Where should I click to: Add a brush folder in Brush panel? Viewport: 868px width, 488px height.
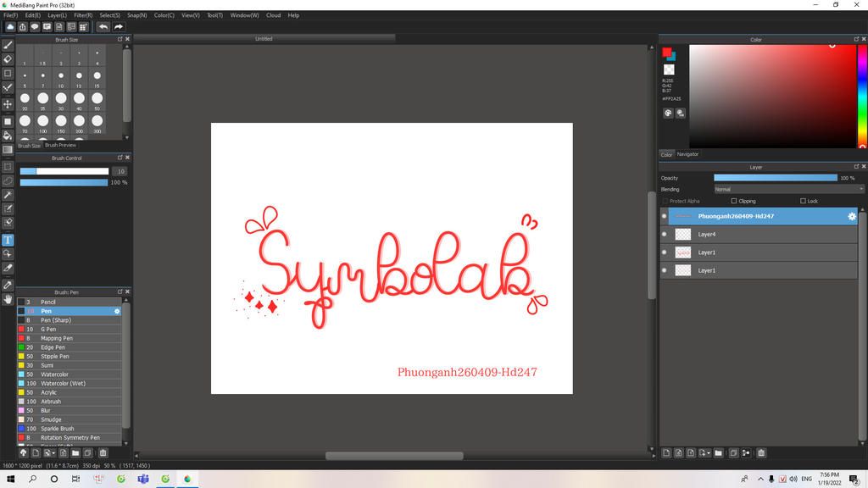click(75, 452)
